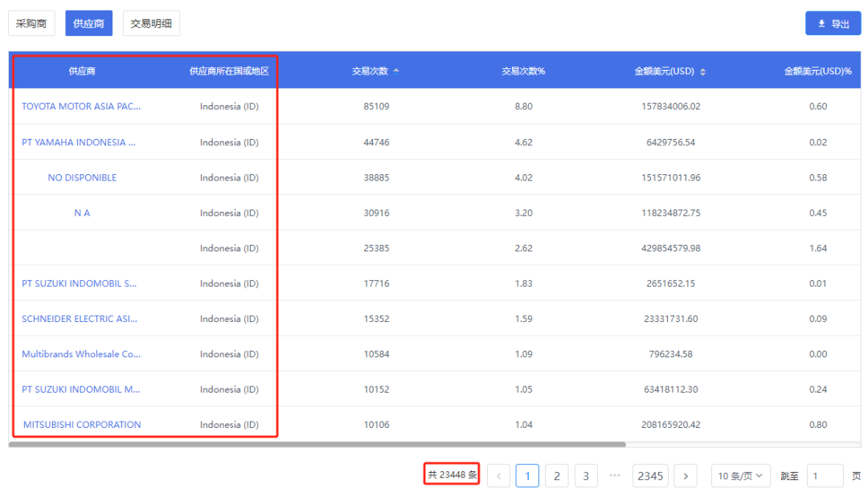Click transaction count cell 25385

376,248
